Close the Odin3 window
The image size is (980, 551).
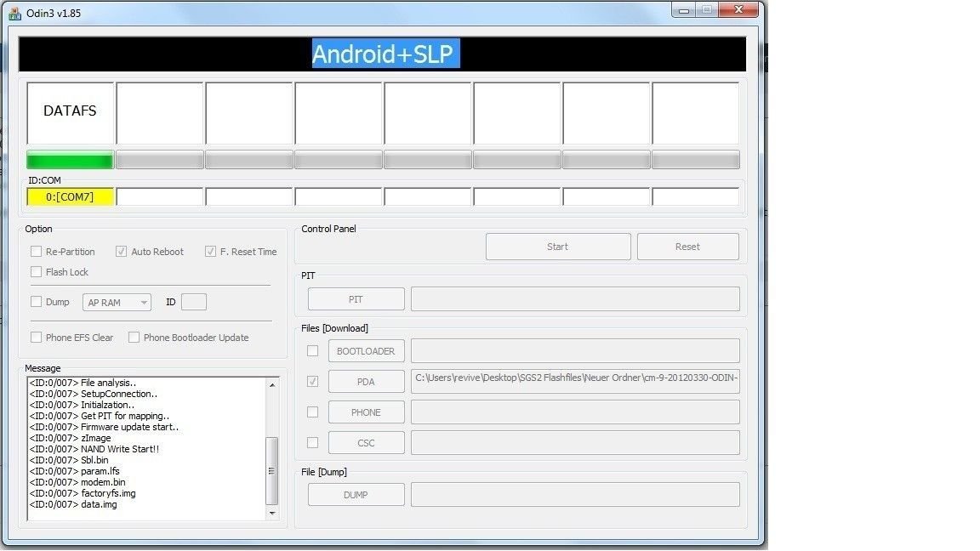[x=738, y=9]
